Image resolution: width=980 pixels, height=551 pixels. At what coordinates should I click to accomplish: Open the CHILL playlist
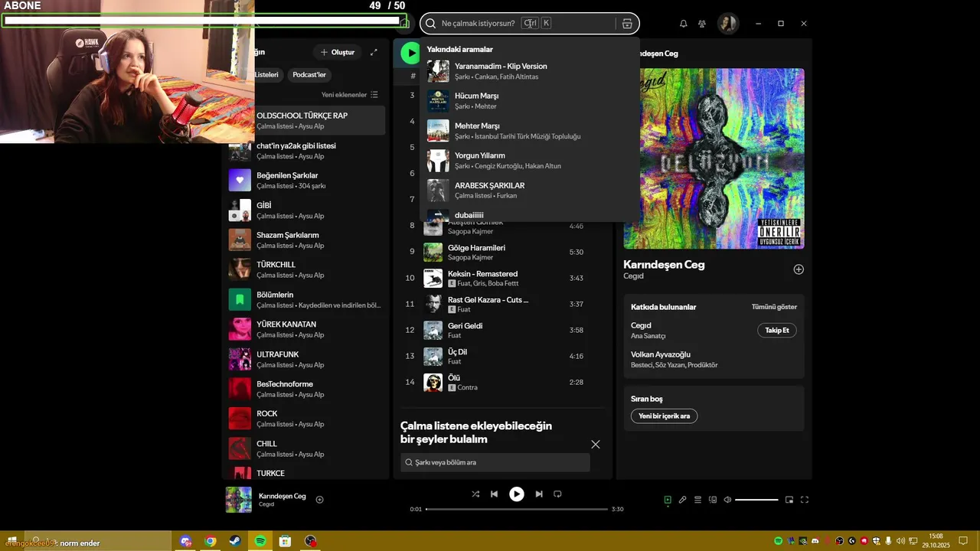point(306,448)
